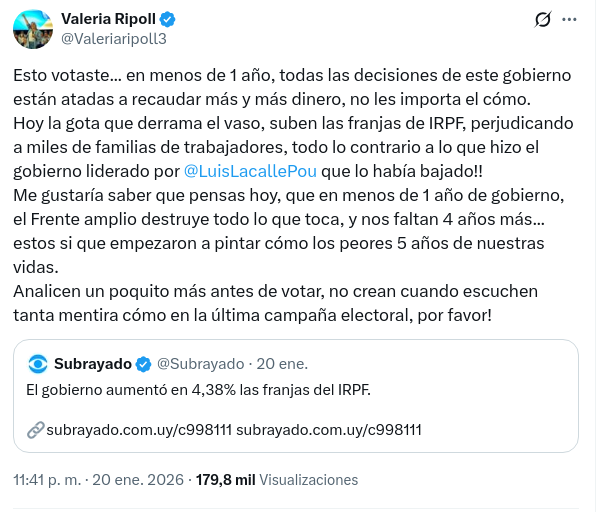The image size is (604, 512).
Task: Click the Grok icon beside the tweet
Action: [x=543, y=20]
